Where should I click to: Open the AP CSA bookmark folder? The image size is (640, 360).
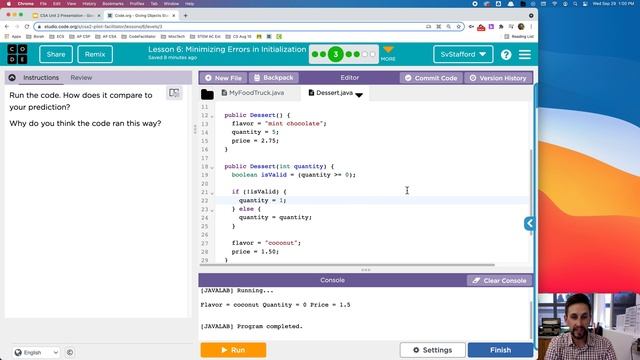pos(105,36)
